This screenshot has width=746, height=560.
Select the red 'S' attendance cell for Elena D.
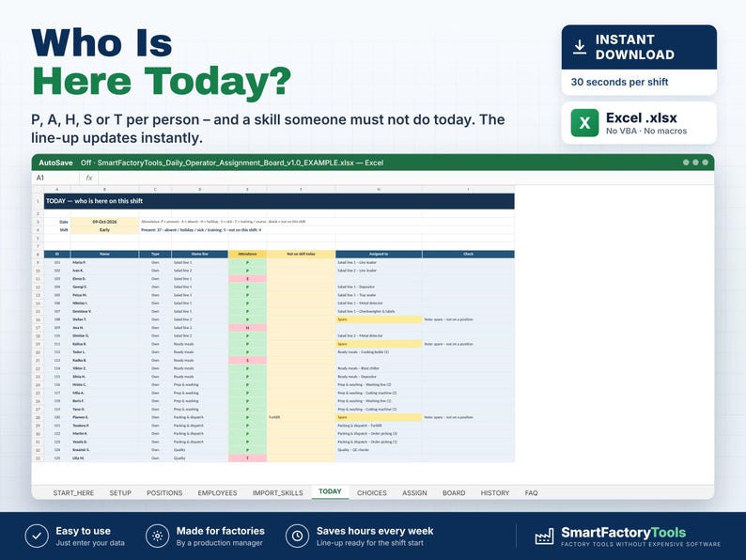[247, 279]
